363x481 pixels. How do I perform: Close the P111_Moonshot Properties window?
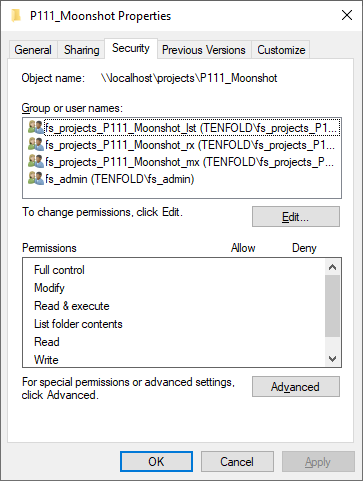click(347, 15)
